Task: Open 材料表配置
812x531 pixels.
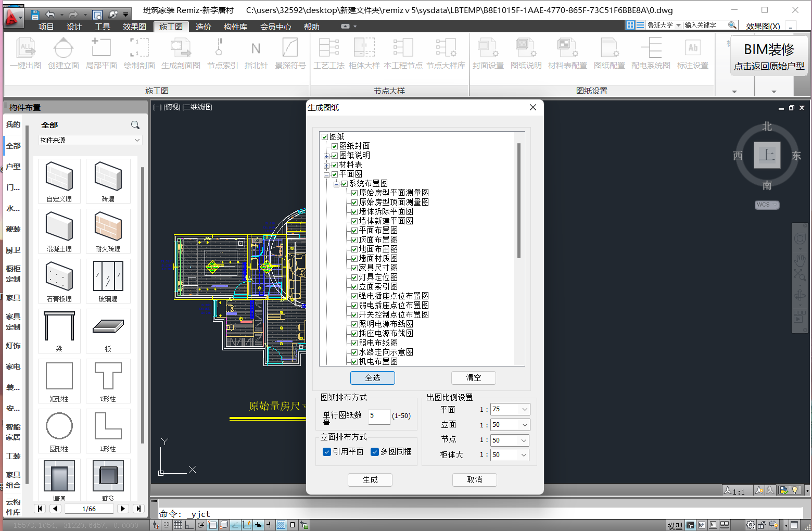Action: click(567, 54)
